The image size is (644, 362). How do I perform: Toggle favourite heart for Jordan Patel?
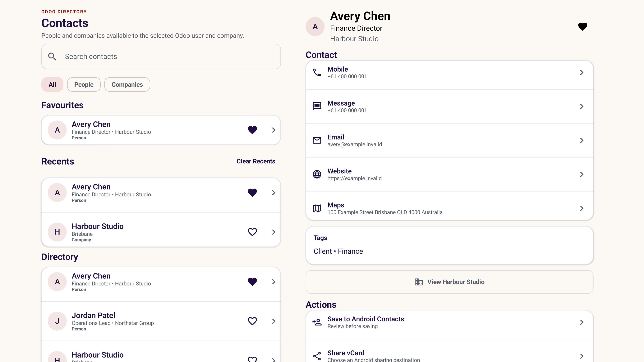[252, 321]
